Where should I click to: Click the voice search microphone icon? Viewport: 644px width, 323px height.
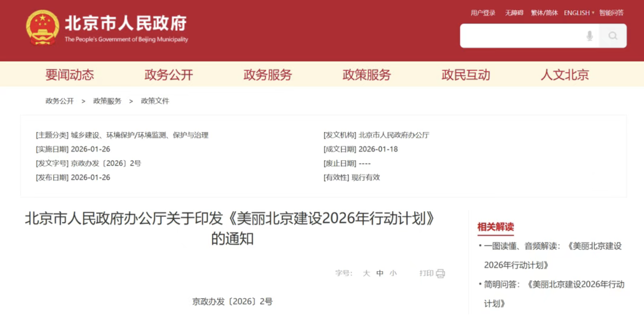click(589, 36)
